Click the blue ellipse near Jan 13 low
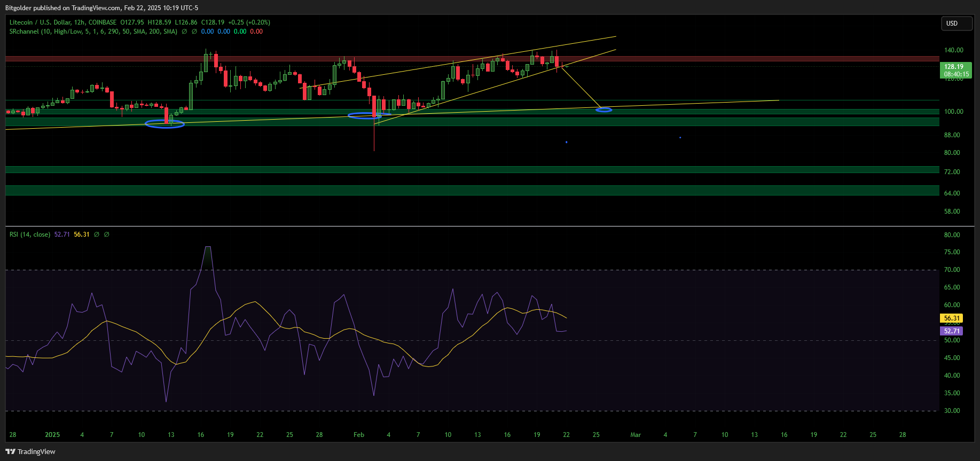980x461 pixels. [165, 124]
